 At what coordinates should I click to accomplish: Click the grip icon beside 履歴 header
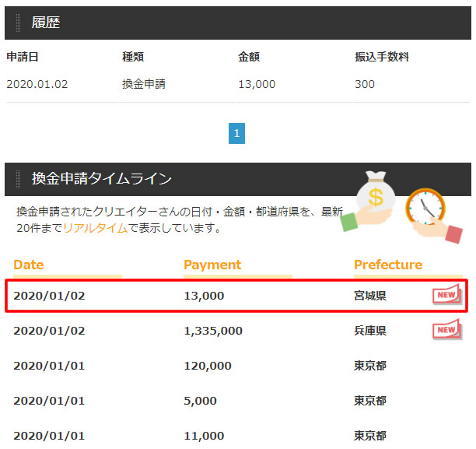[19, 23]
